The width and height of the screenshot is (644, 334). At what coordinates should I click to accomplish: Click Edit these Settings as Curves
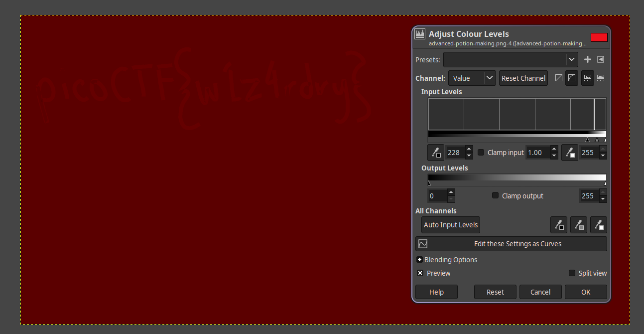(511, 244)
